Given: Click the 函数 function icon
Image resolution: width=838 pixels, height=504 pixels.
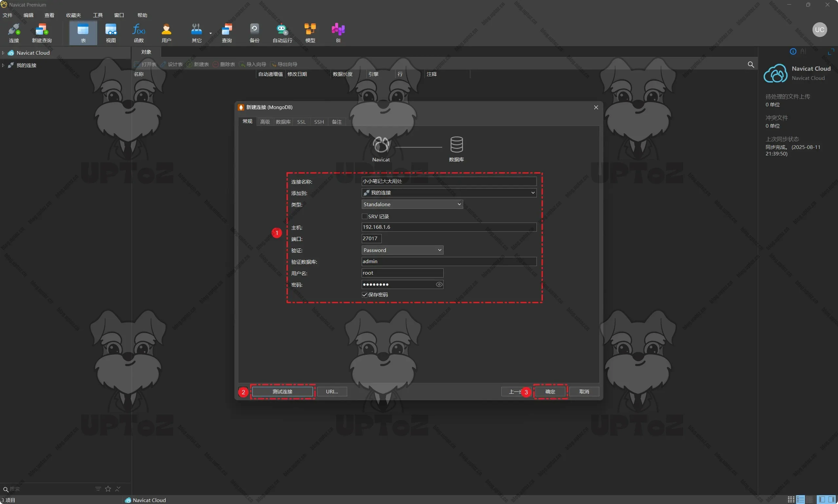Looking at the screenshot, I should (138, 33).
